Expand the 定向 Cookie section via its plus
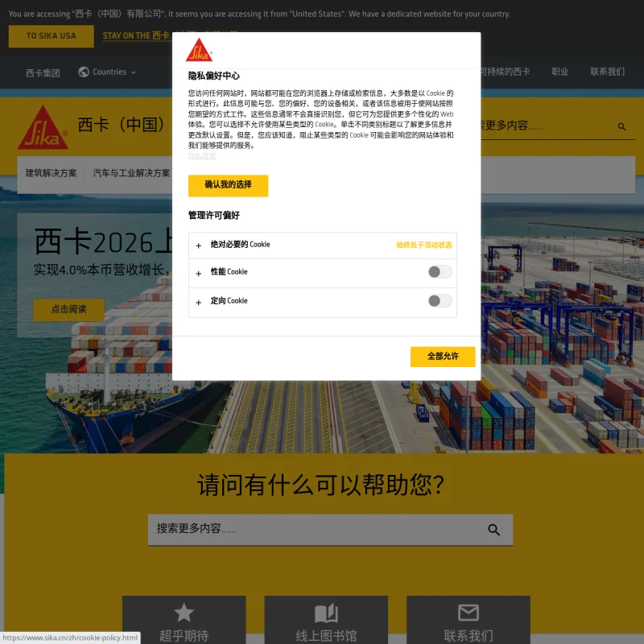The image size is (644, 644). click(198, 303)
